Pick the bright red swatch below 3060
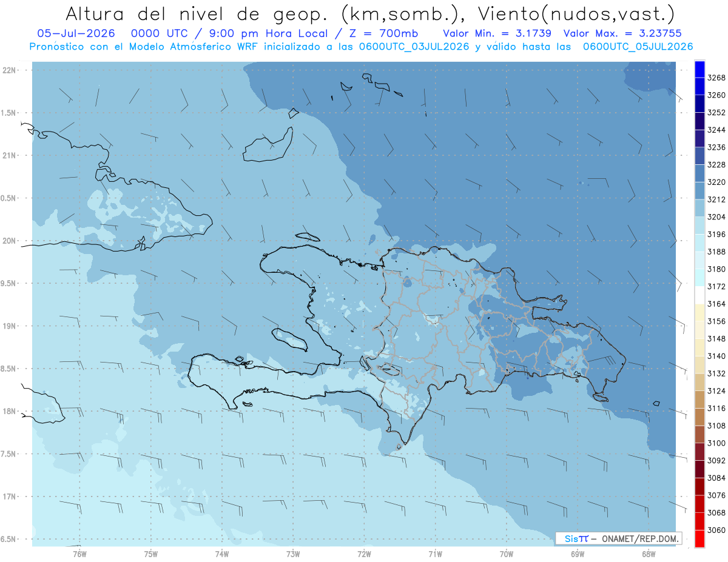Viewport: 728px width, 562px height. (x=699, y=538)
